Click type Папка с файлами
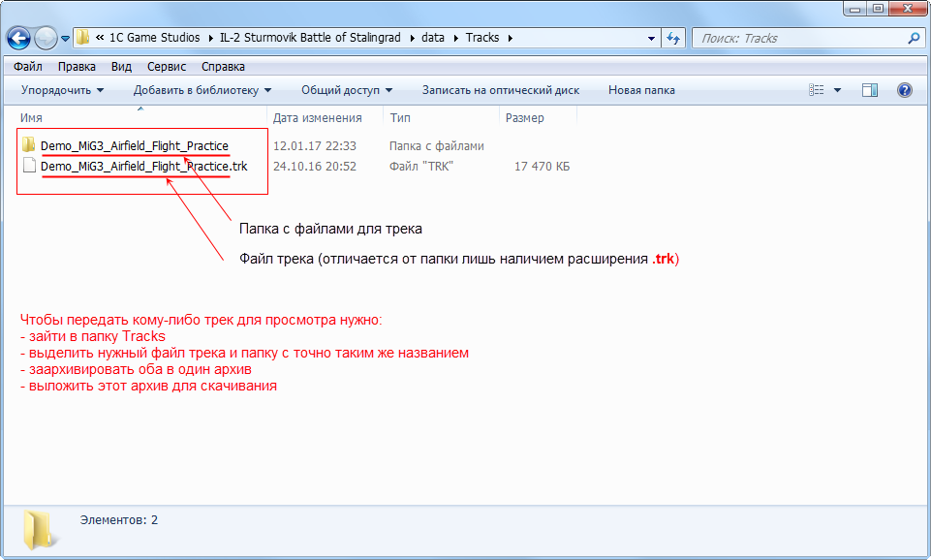Image resolution: width=931 pixels, height=560 pixels. tap(436, 146)
